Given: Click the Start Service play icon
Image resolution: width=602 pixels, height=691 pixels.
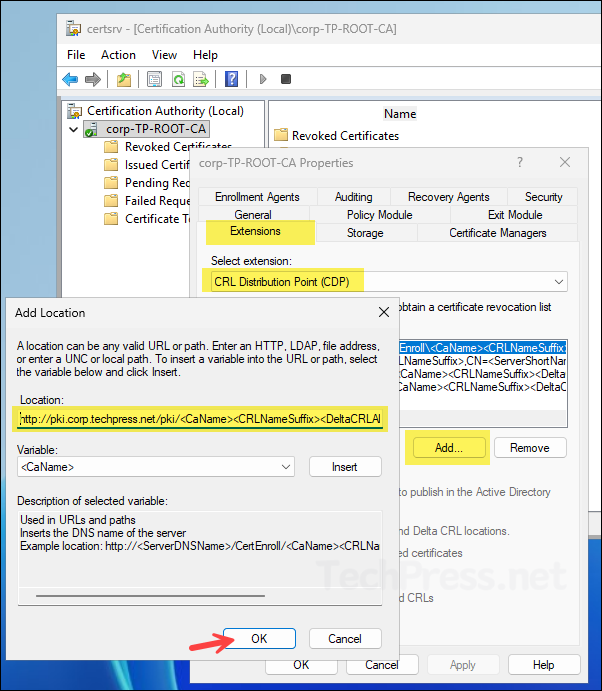Looking at the screenshot, I should [x=263, y=79].
